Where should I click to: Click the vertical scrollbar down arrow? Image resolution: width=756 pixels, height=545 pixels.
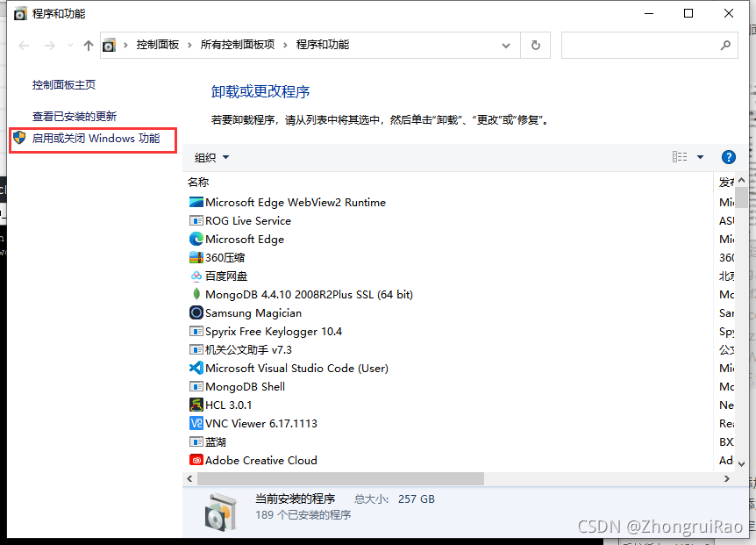point(742,464)
